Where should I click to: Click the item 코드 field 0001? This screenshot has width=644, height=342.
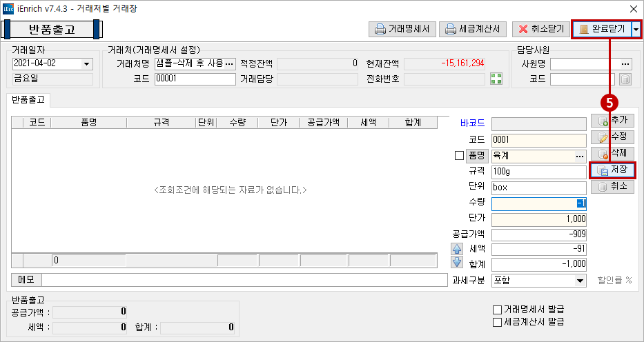point(539,140)
